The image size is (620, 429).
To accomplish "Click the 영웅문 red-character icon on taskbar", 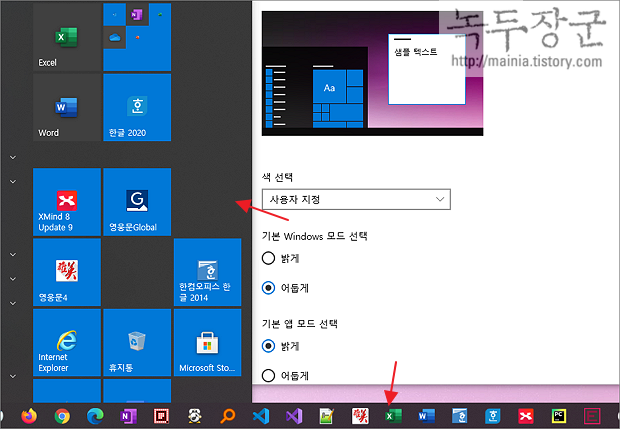I will [360, 416].
